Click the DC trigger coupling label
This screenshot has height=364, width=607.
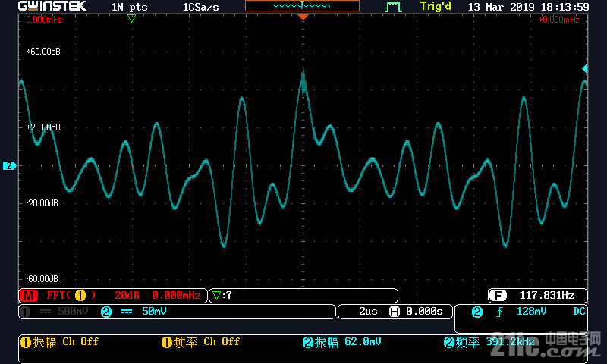click(x=579, y=312)
